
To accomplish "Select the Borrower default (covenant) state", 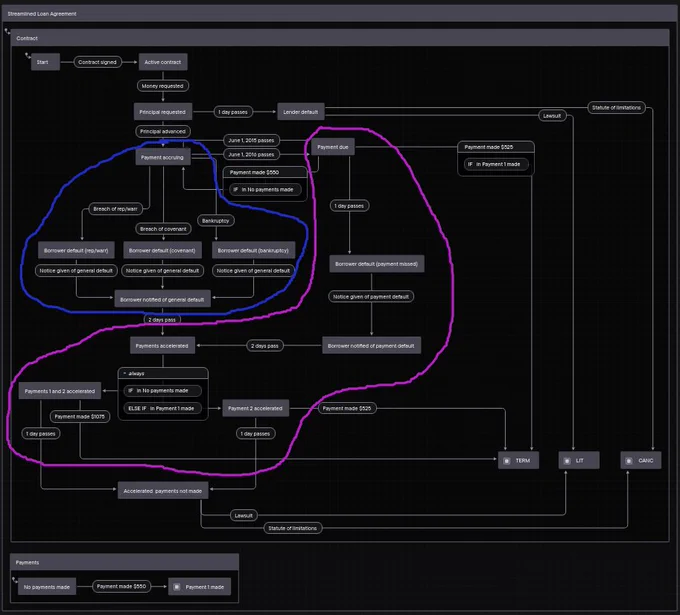I will coord(162,250).
